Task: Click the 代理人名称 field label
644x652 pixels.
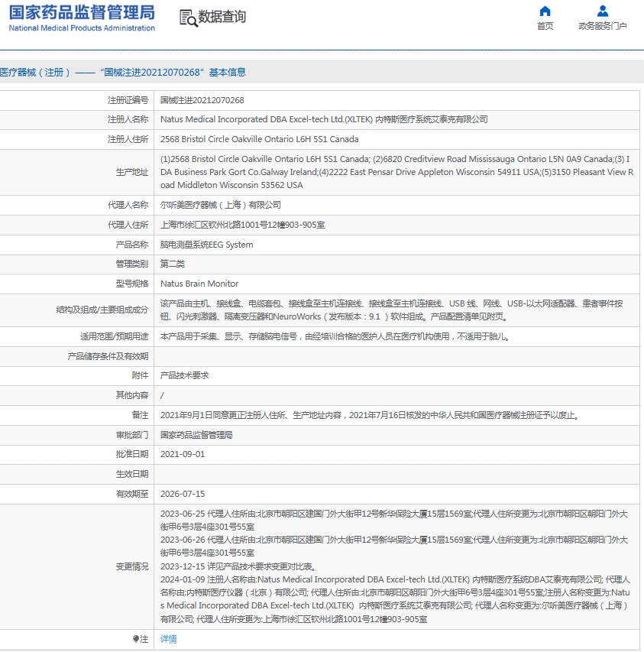Action: tap(128, 205)
